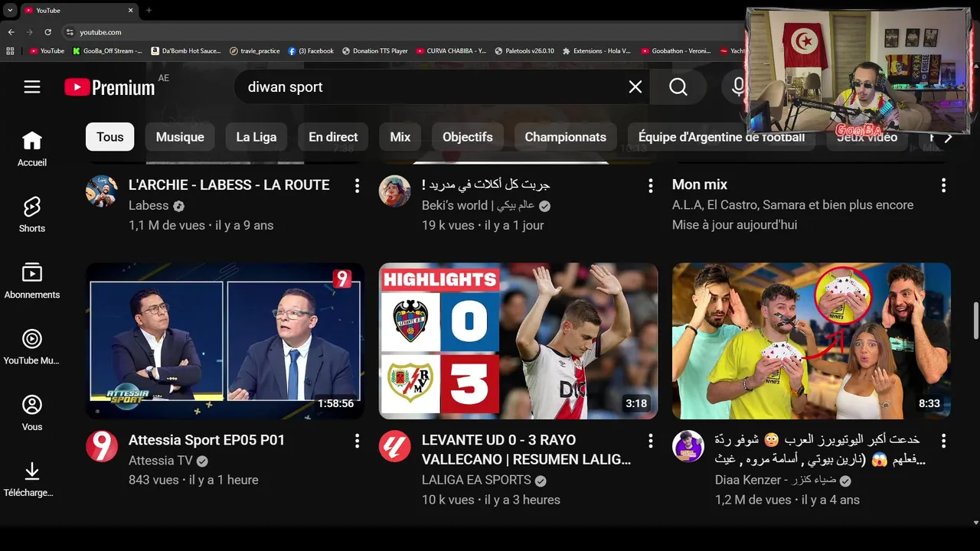Click the page vertical scrollbar thumb

coord(975,320)
